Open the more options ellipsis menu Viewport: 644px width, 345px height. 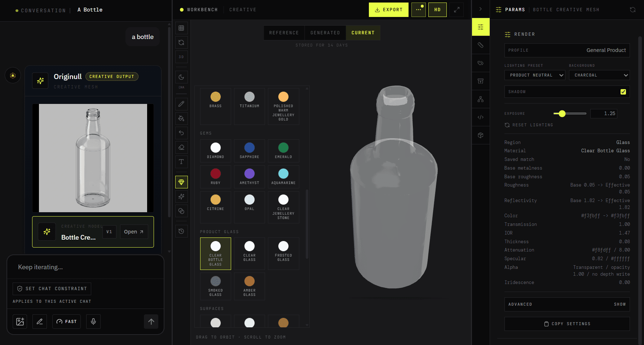418,10
